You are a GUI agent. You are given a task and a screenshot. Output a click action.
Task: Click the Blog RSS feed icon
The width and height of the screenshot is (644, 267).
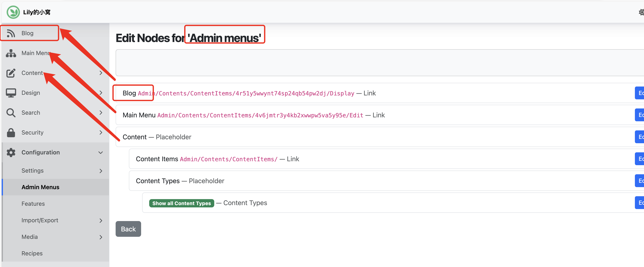[11, 33]
